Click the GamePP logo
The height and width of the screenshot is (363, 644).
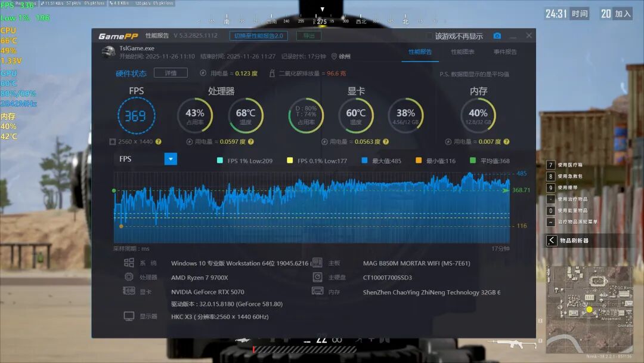point(118,36)
